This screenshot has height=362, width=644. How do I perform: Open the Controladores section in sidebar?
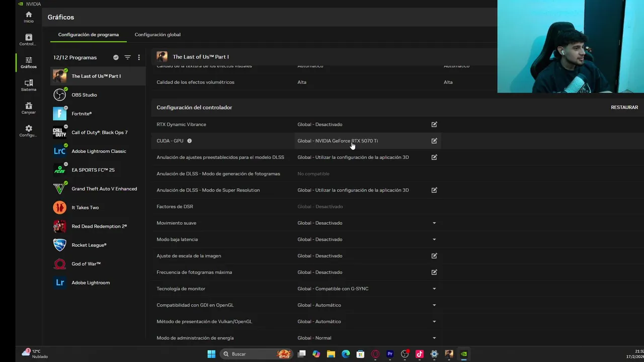coord(29,40)
